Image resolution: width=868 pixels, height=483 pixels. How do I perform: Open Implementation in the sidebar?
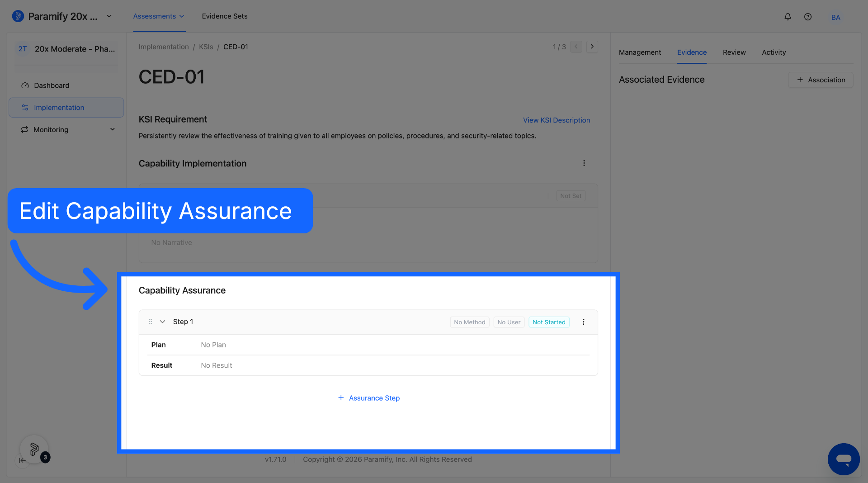[x=66, y=108]
